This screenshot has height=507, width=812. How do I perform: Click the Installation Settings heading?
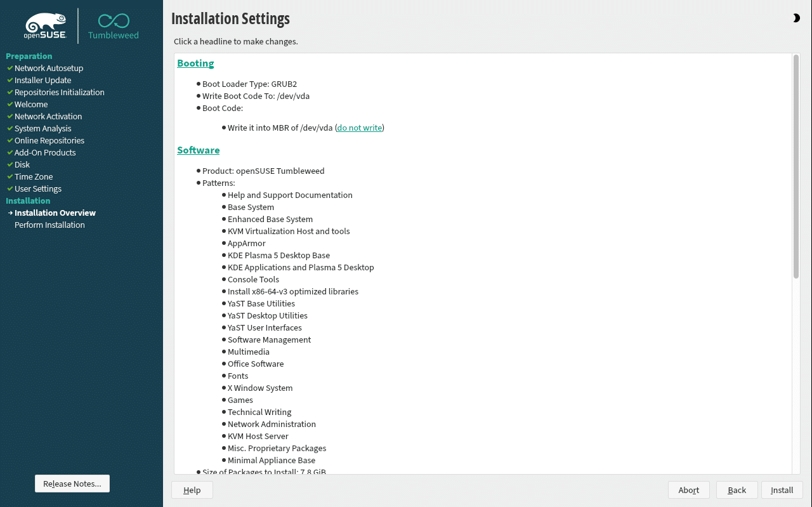230,18
